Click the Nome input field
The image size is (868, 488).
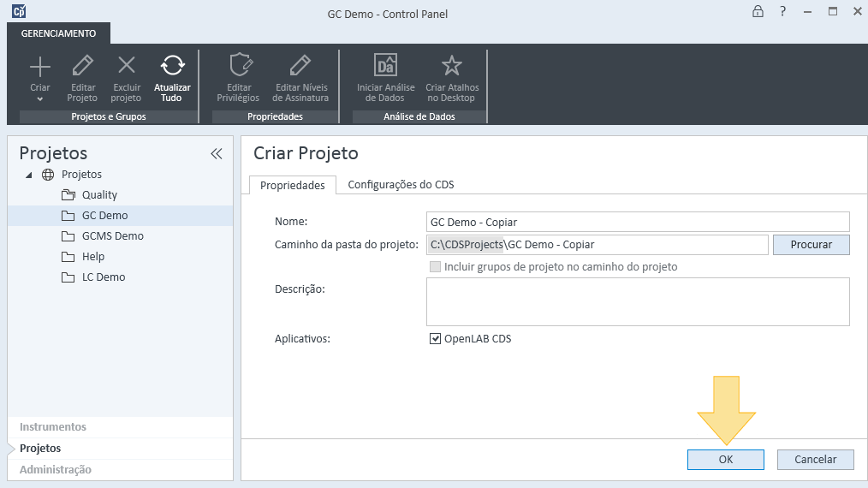click(638, 222)
